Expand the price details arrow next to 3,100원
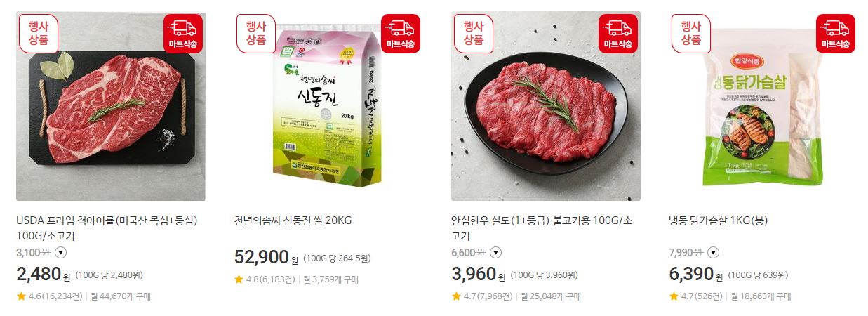 click(x=60, y=253)
